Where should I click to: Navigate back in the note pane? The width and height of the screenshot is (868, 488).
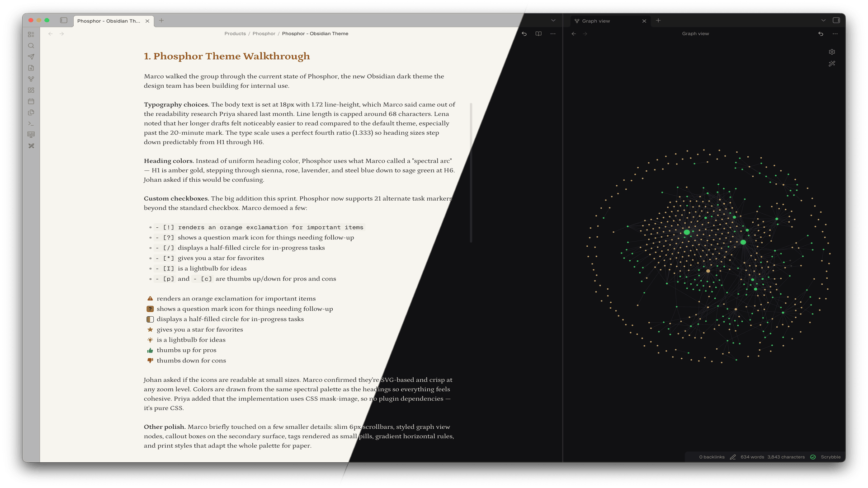(x=50, y=34)
